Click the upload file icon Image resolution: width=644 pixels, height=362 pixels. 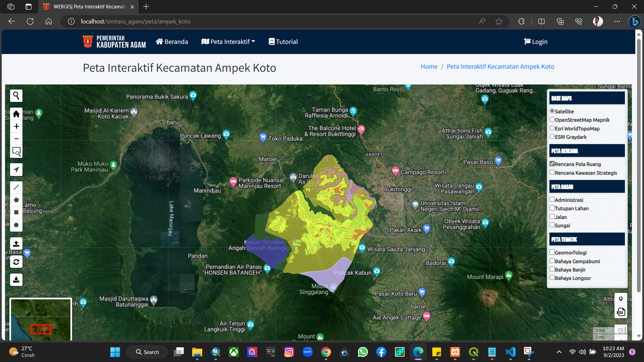point(16,244)
